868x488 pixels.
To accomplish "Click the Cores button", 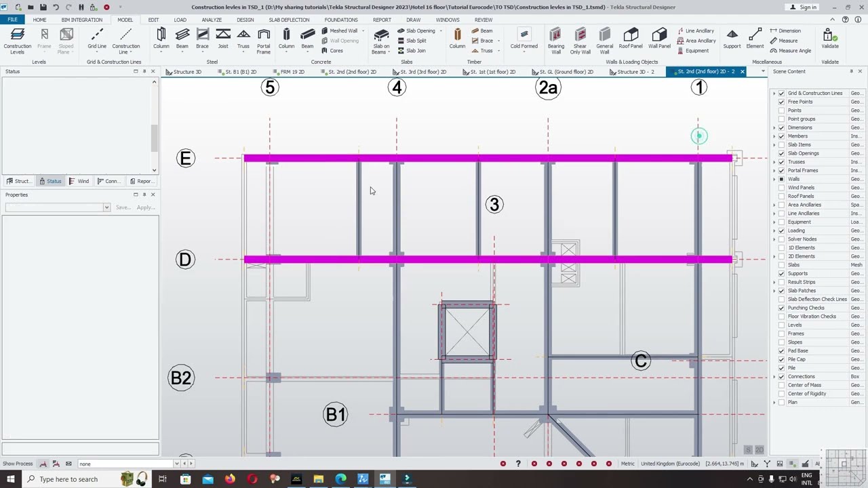I will [332, 51].
